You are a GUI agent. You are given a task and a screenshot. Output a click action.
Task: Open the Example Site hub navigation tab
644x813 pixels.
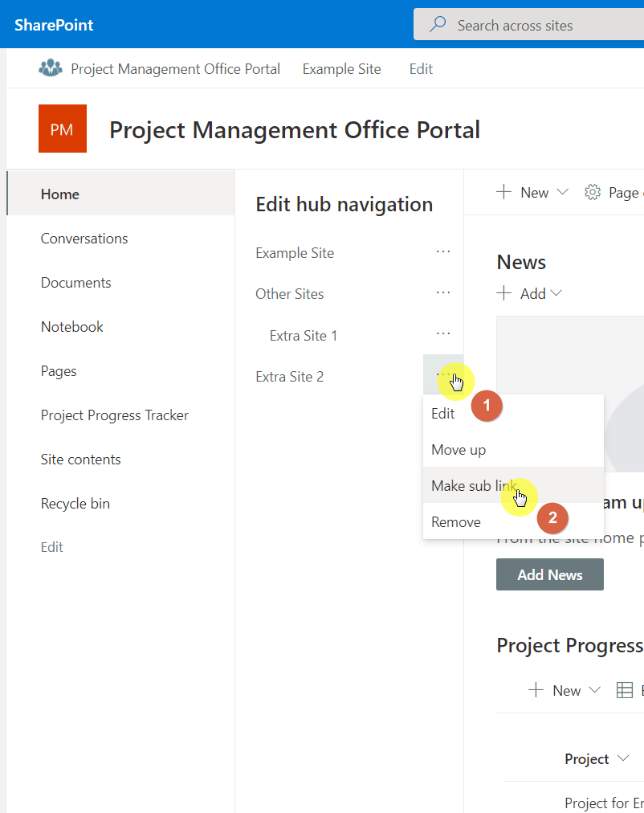342,68
